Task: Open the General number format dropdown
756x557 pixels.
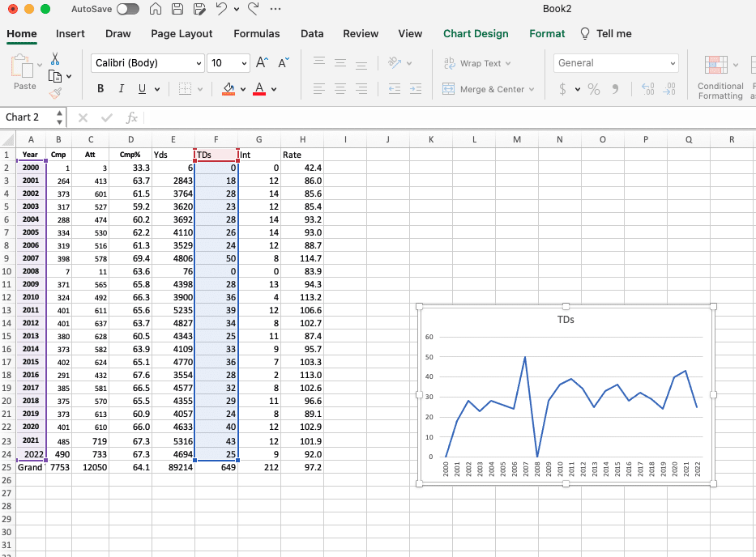Action: (616, 63)
